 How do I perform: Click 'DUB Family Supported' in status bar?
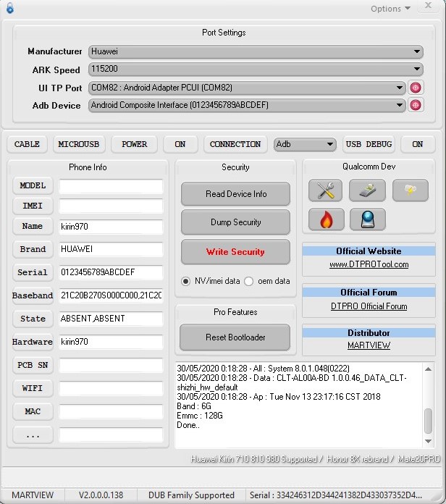point(191,495)
